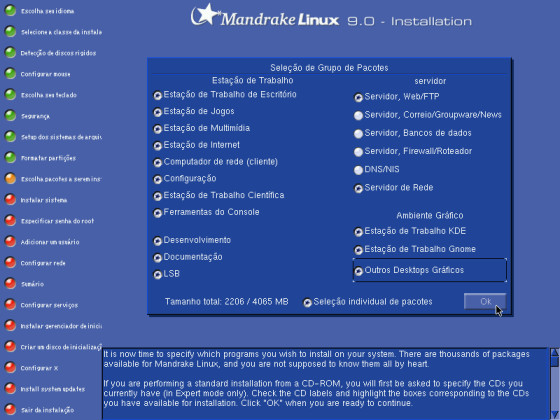
Task: Click the green light beside Selecione a classe
Action: click(10, 32)
